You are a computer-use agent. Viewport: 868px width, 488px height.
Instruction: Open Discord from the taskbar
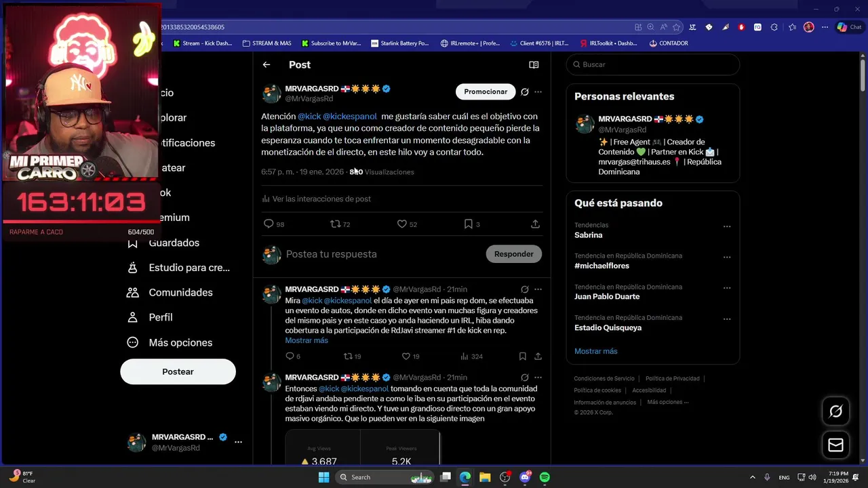tap(525, 477)
